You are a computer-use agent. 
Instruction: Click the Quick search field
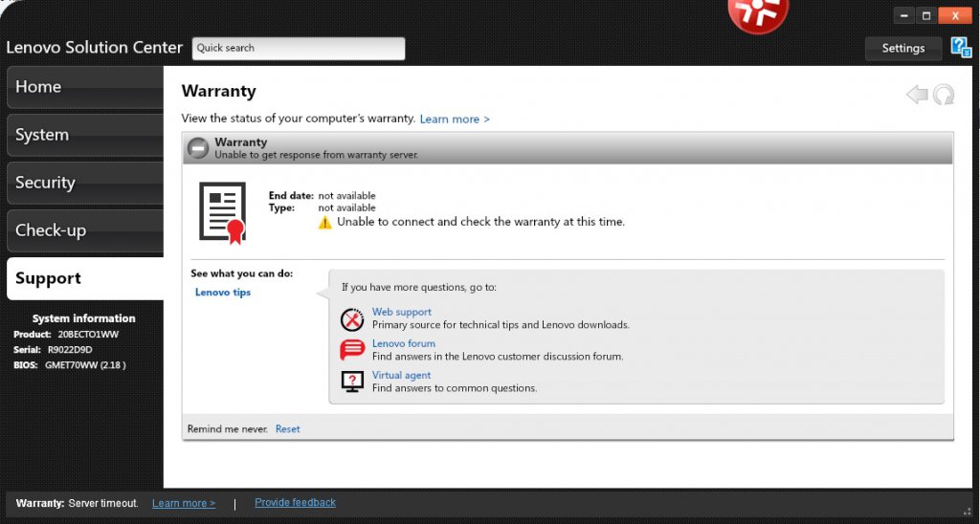(299, 48)
